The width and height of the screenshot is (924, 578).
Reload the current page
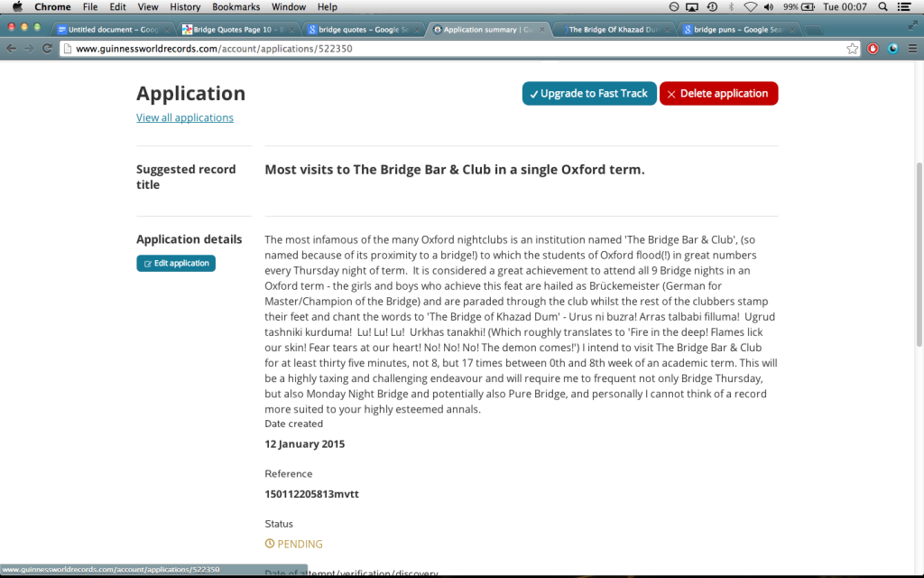(x=47, y=49)
